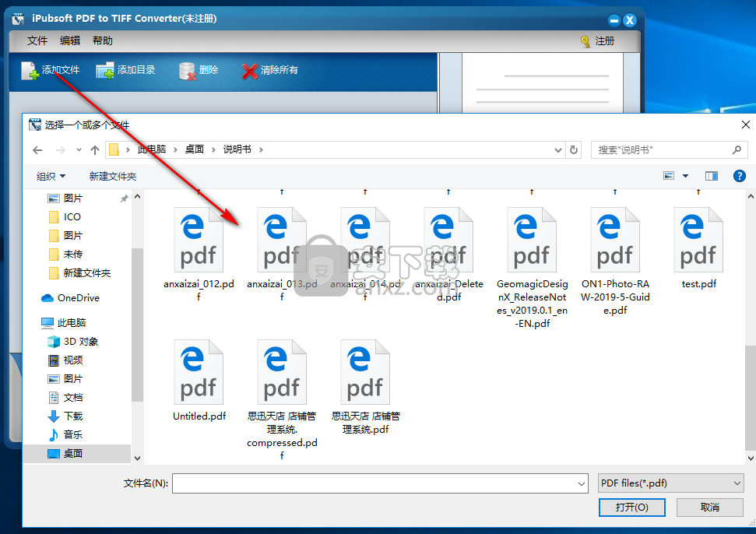
Task: Click the 说明书 breadcrumb in the address bar
Action: [237, 149]
